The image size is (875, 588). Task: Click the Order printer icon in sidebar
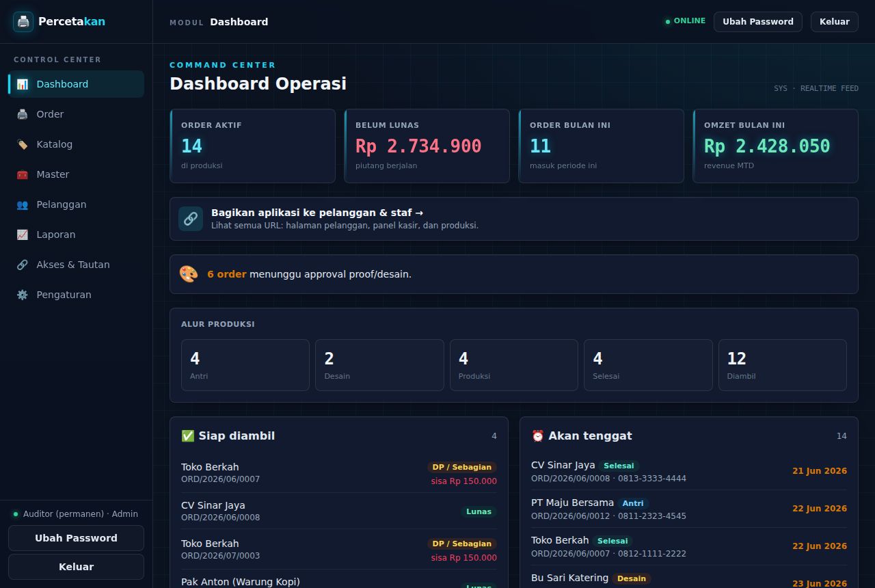point(23,114)
